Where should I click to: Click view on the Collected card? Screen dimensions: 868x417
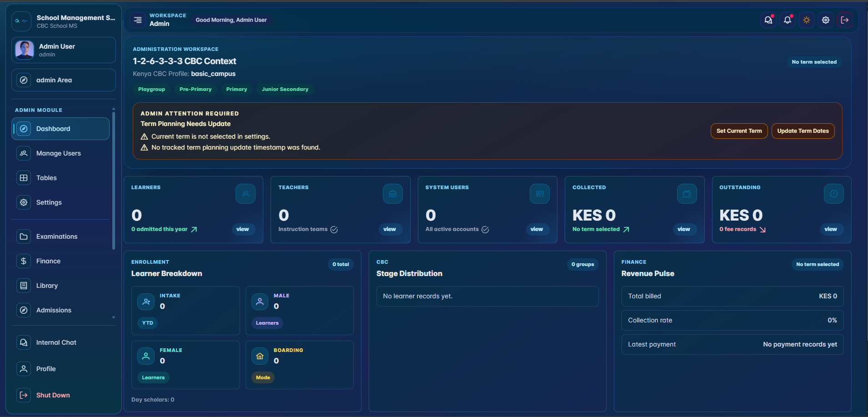point(684,229)
